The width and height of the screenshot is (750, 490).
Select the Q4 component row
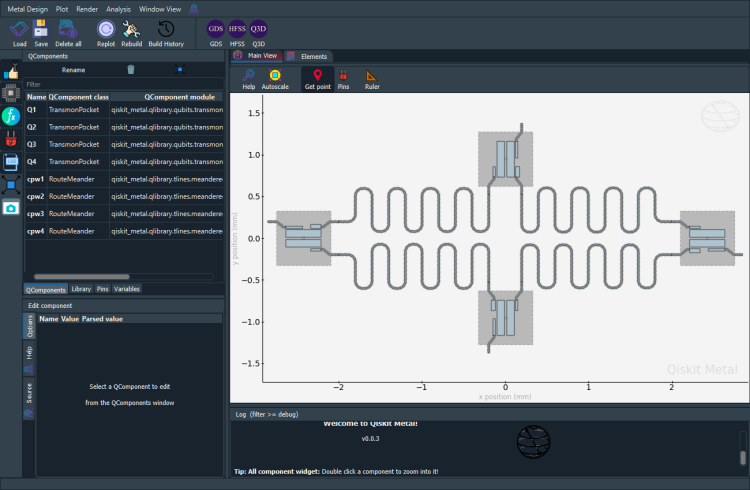point(124,162)
